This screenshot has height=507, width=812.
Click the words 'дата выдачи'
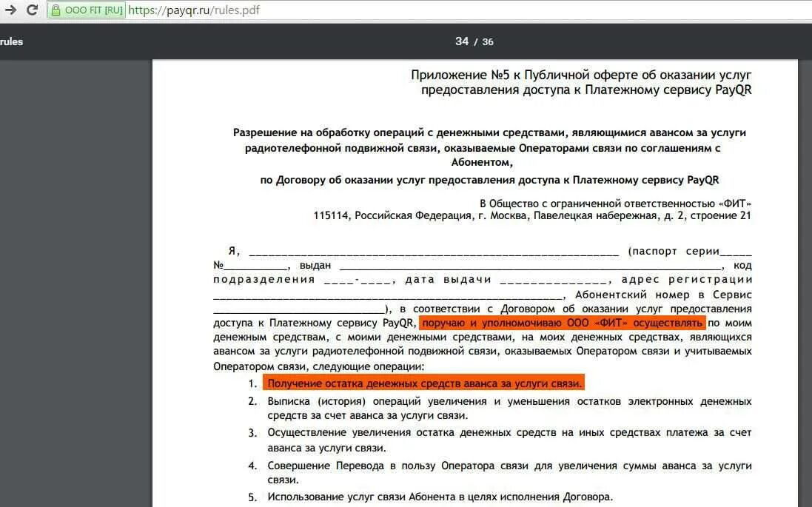[448, 280]
